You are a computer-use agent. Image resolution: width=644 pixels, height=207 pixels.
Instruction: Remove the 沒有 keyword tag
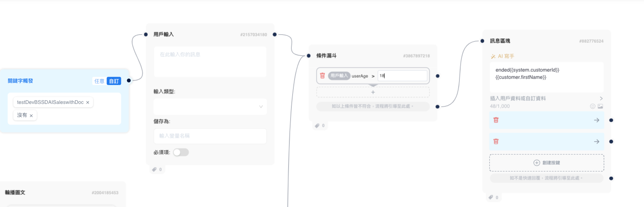(31, 116)
